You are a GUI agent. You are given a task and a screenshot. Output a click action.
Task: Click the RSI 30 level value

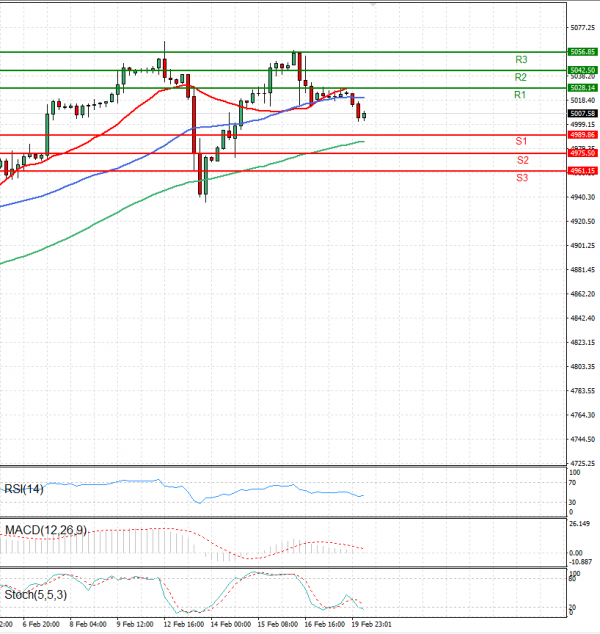click(573, 503)
